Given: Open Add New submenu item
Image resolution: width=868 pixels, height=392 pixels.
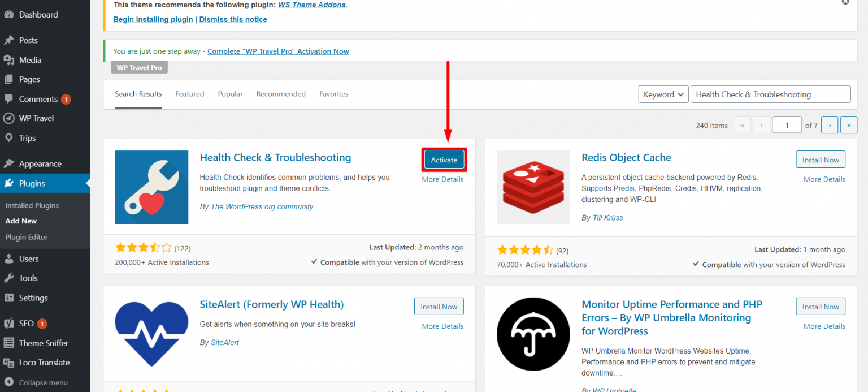Looking at the screenshot, I should point(21,221).
